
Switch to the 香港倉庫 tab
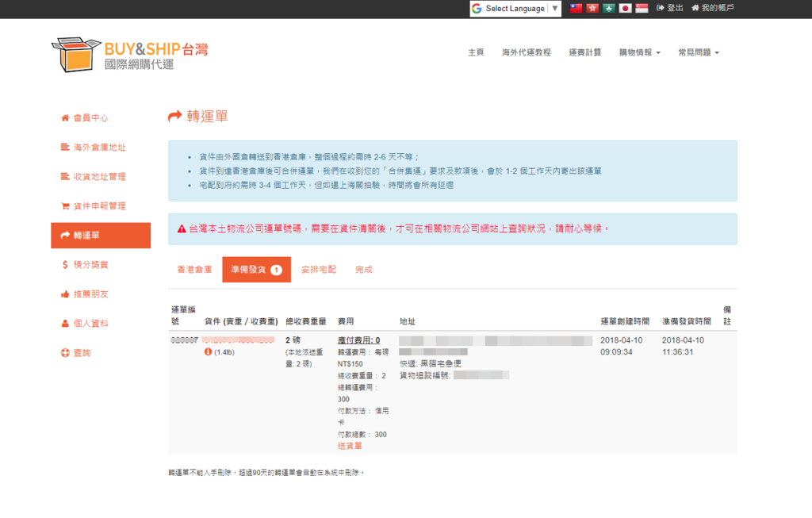[x=194, y=270]
